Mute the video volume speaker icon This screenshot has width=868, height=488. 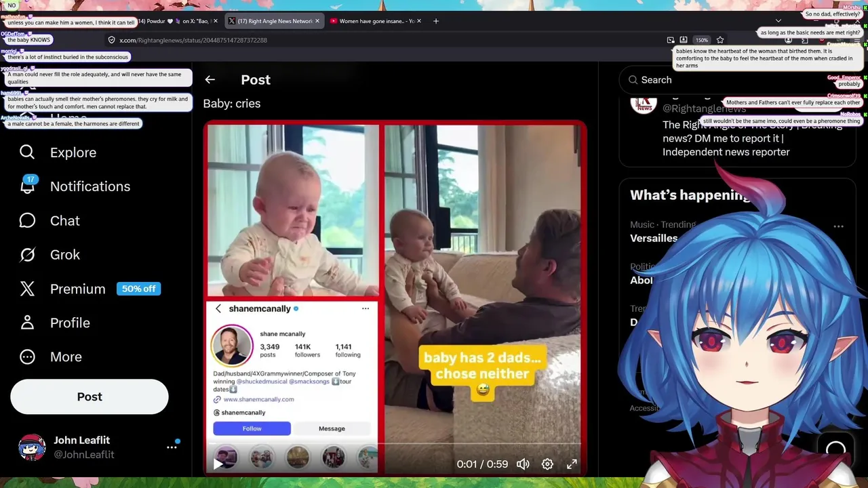[523, 464]
